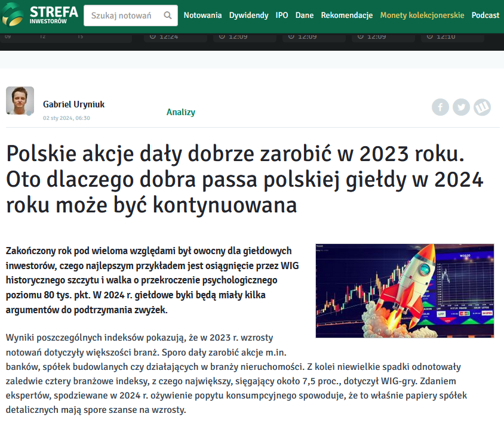
Task: Visit Monety kolekcjonerskie link
Action: tap(422, 16)
